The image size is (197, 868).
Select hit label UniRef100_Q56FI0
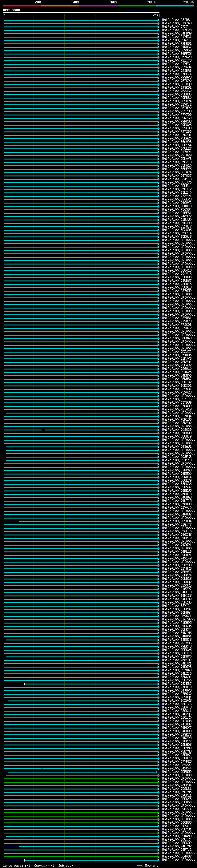[x=176, y=531]
